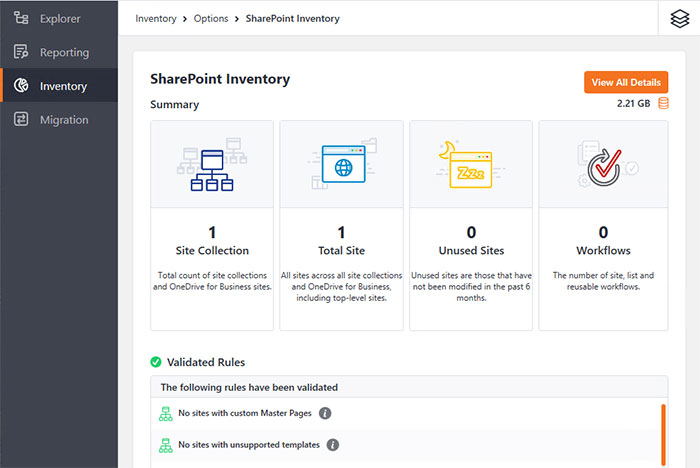
Task: Click info icon for custom Master Pages rule
Action: [x=325, y=414]
